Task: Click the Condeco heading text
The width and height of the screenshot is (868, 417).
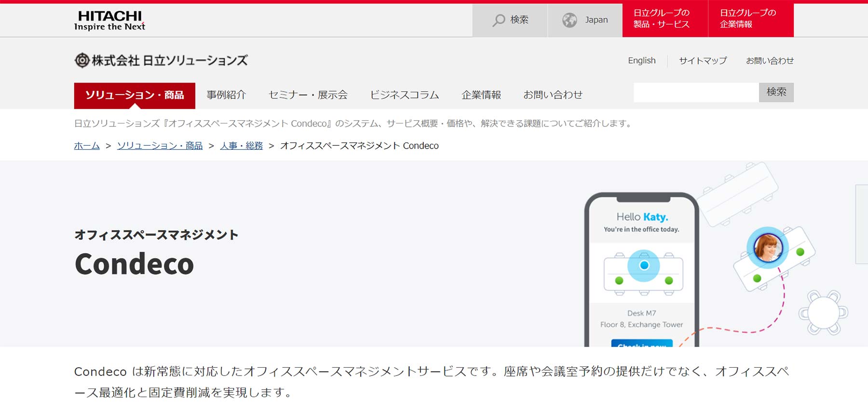Action: pos(134,264)
